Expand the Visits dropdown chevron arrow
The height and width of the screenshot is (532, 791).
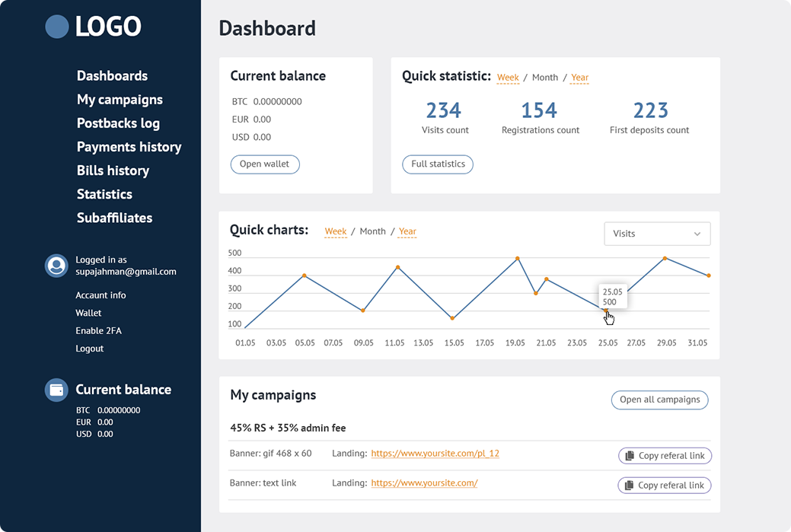[x=697, y=234]
